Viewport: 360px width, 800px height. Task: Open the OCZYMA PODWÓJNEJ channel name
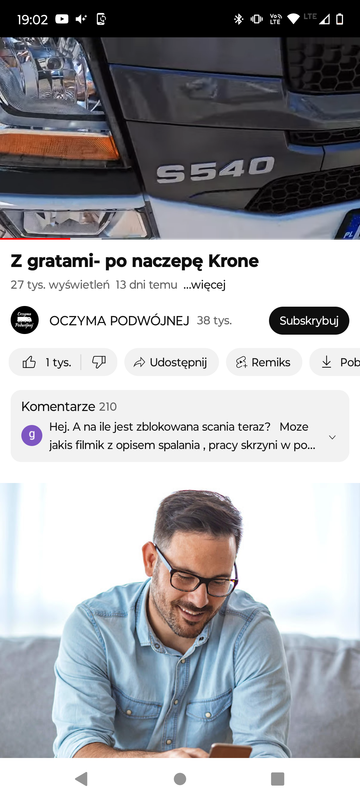(119, 321)
